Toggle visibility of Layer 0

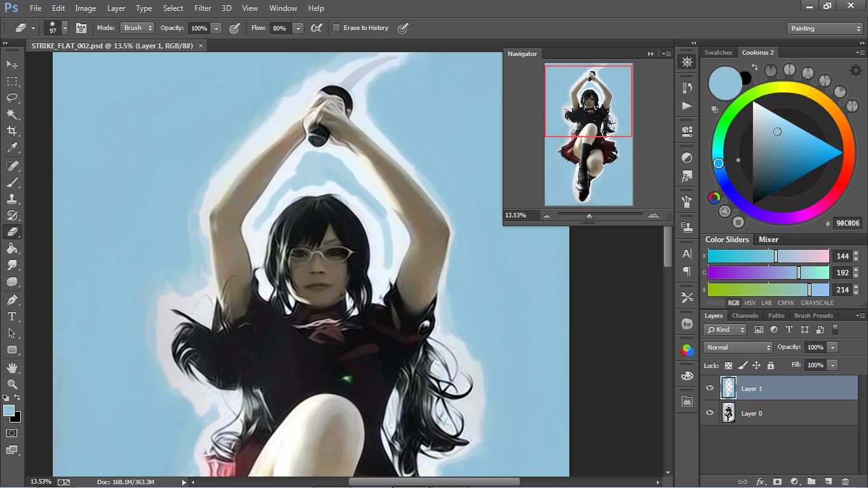click(710, 413)
